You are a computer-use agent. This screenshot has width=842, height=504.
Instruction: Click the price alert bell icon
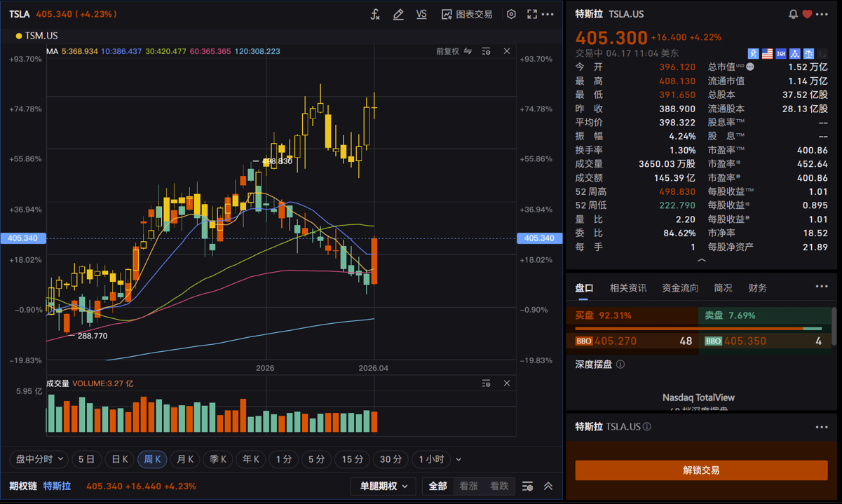click(x=793, y=14)
